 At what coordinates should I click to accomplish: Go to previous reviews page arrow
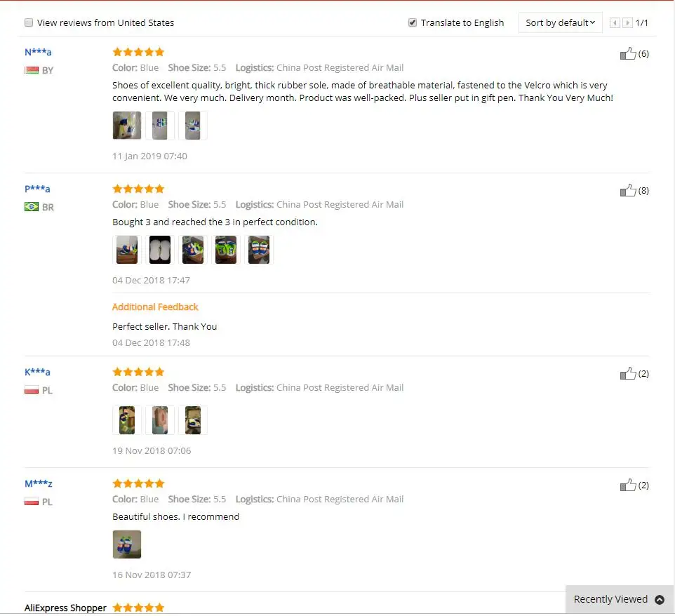tap(615, 23)
